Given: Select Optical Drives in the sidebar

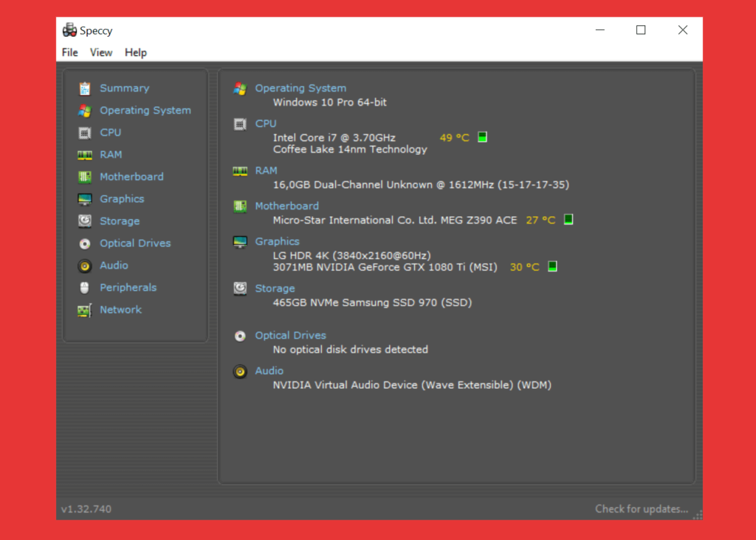Looking at the screenshot, I should [x=135, y=243].
